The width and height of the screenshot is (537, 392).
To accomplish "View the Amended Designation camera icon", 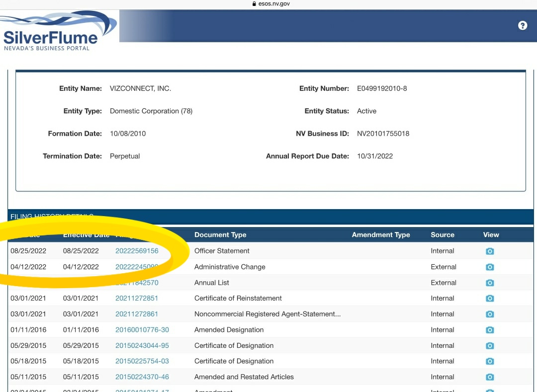I will pyautogui.click(x=490, y=330).
